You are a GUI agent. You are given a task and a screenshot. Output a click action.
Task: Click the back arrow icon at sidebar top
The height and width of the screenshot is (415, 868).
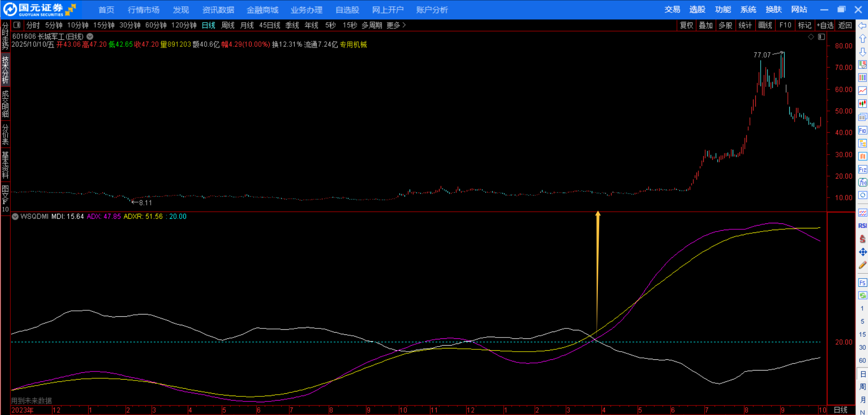click(863, 26)
